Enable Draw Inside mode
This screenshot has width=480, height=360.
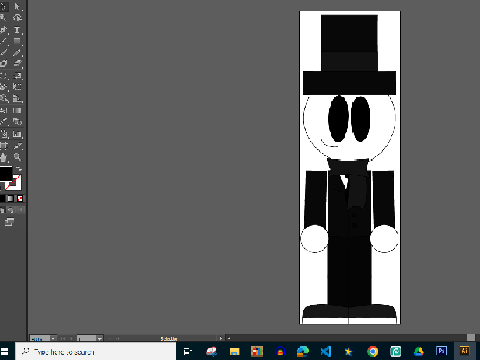(x=20, y=210)
